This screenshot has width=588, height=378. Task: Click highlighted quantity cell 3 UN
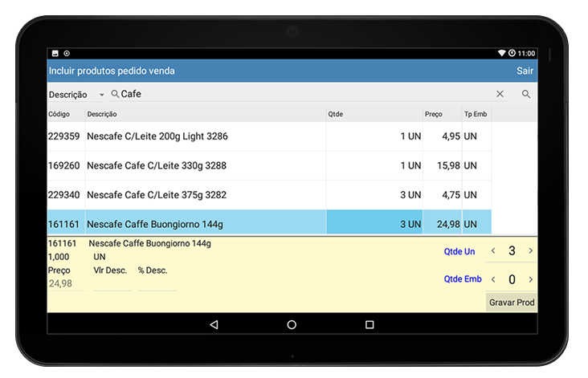[x=374, y=223]
